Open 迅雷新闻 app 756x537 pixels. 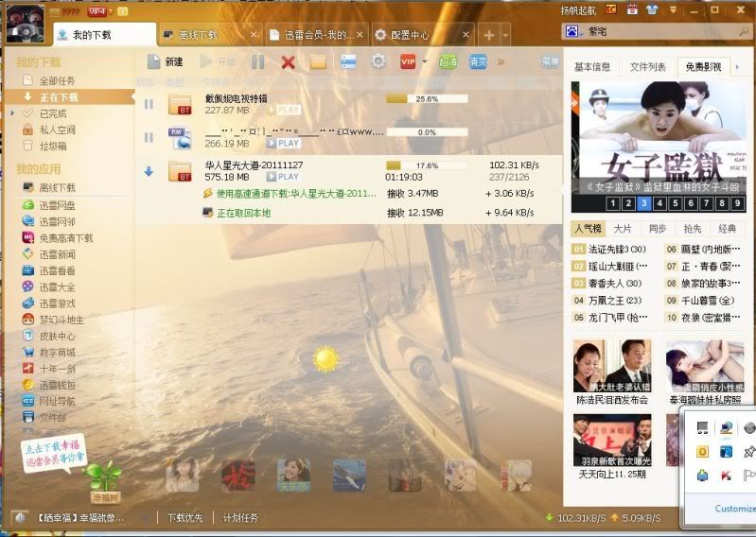point(57,254)
